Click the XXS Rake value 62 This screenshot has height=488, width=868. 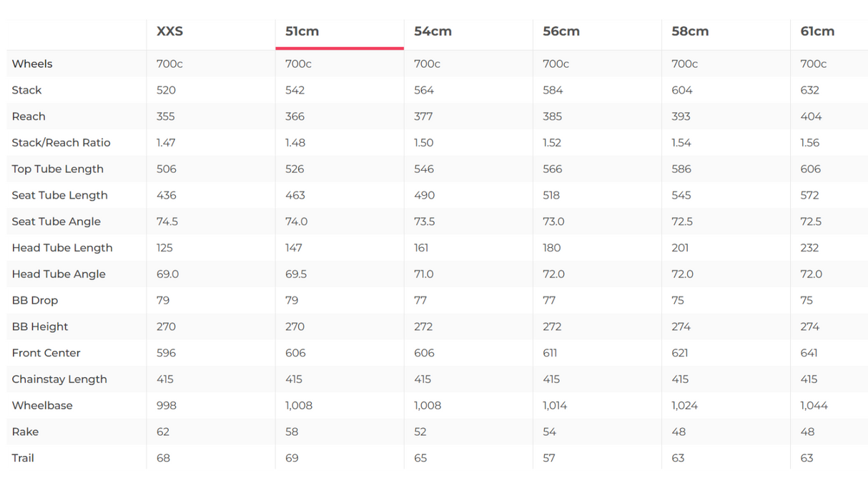point(163,432)
